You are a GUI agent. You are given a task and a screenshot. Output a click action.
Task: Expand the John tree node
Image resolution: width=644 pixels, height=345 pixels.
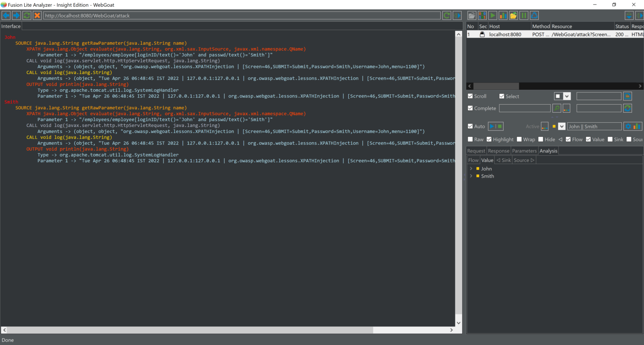471,169
